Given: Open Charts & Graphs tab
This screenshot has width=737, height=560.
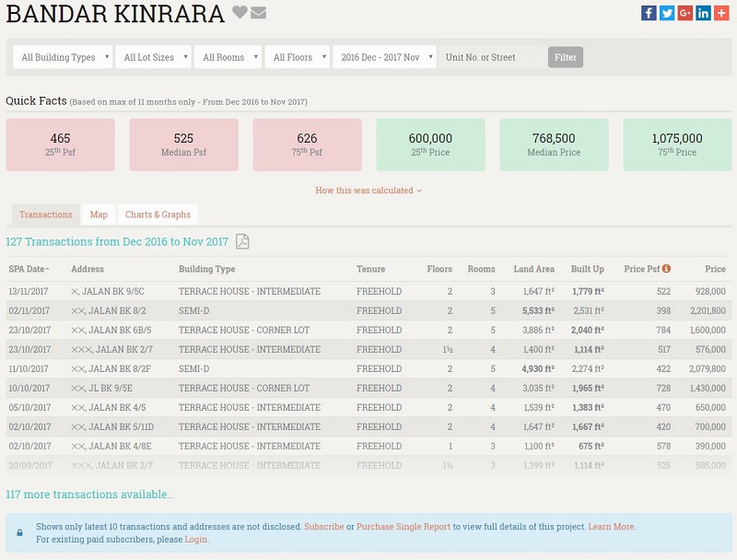Looking at the screenshot, I should pos(158,215).
